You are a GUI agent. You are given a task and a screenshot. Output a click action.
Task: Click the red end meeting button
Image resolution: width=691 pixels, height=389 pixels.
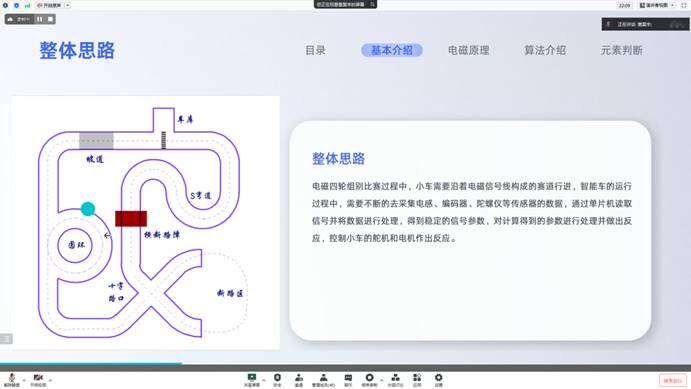673,380
